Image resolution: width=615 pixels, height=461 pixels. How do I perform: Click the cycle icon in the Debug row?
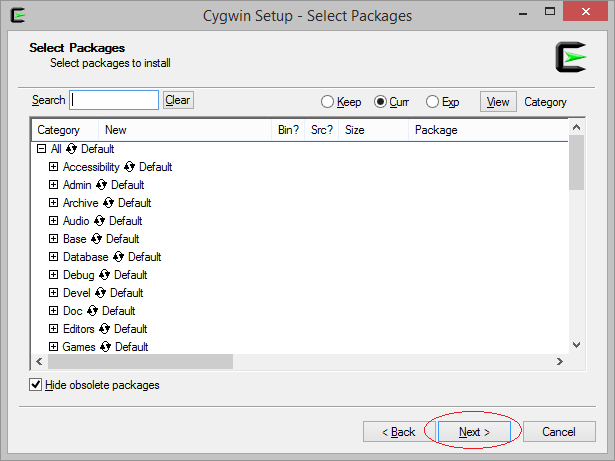[104, 275]
